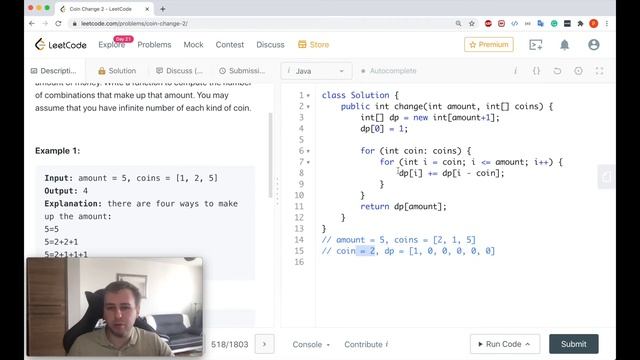Click line 14 amount comment
Viewport: 640px width, 360px height.
(398, 240)
